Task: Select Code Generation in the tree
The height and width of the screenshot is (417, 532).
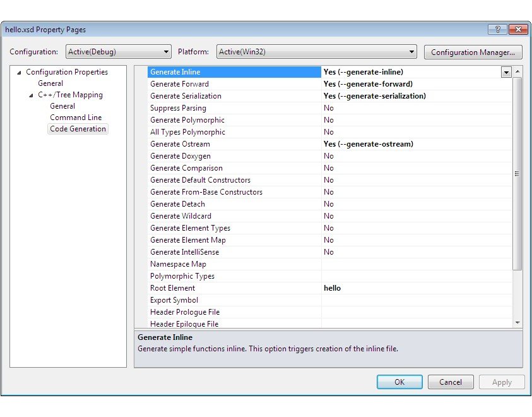Action: 78,129
